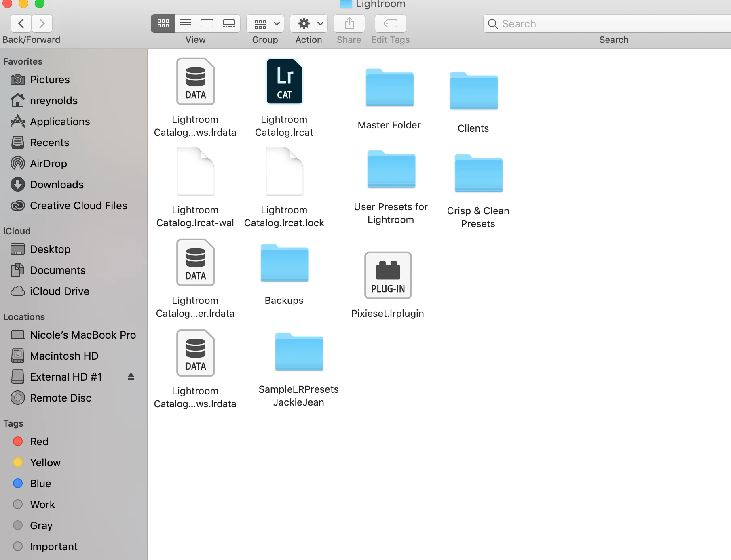Go back to previous folder

pos(21,23)
